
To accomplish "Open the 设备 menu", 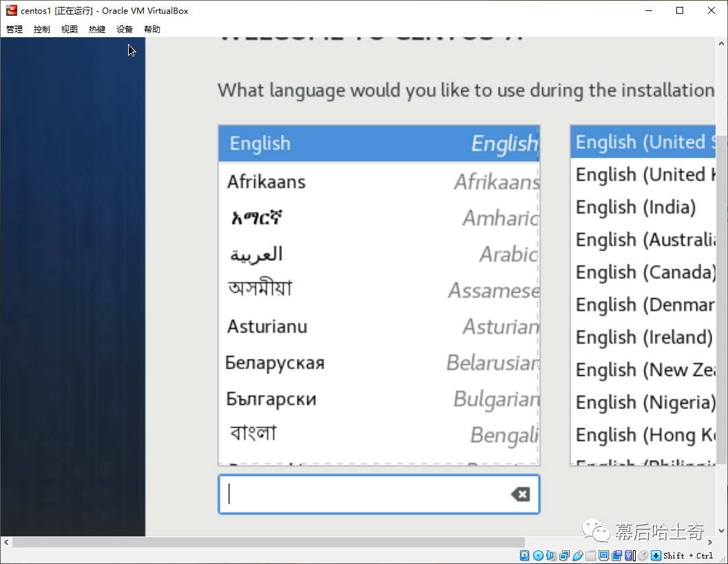I will 125,30.
